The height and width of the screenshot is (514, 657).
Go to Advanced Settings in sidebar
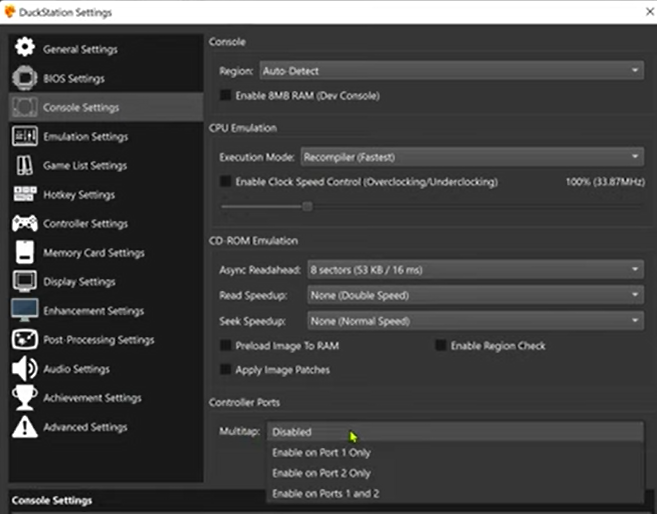[x=85, y=427]
